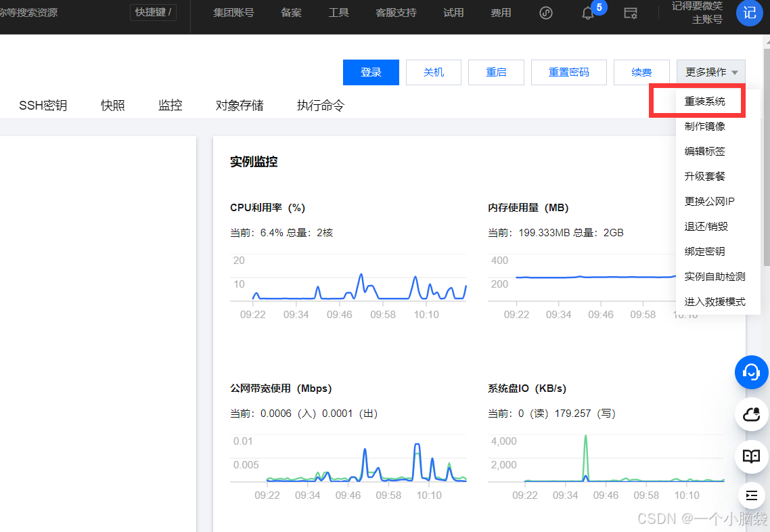The height and width of the screenshot is (532, 770).
Task: Click the 续费 renewal button
Action: tap(641, 72)
